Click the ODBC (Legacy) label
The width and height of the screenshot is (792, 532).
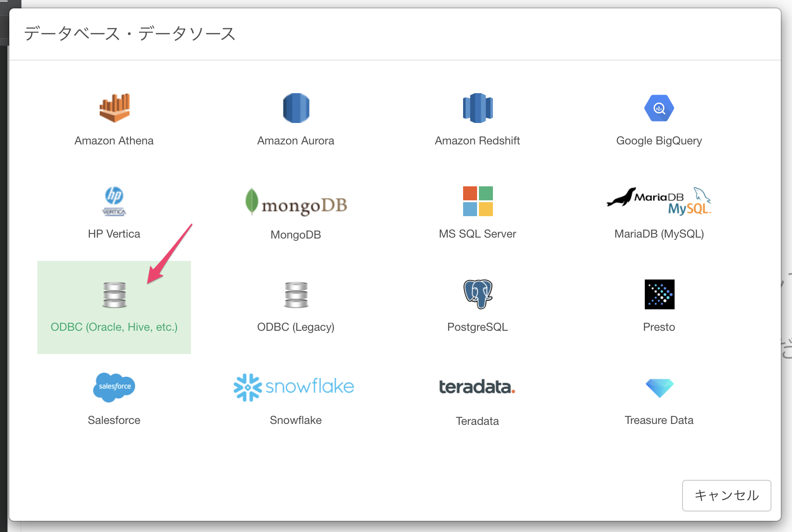point(296,327)
